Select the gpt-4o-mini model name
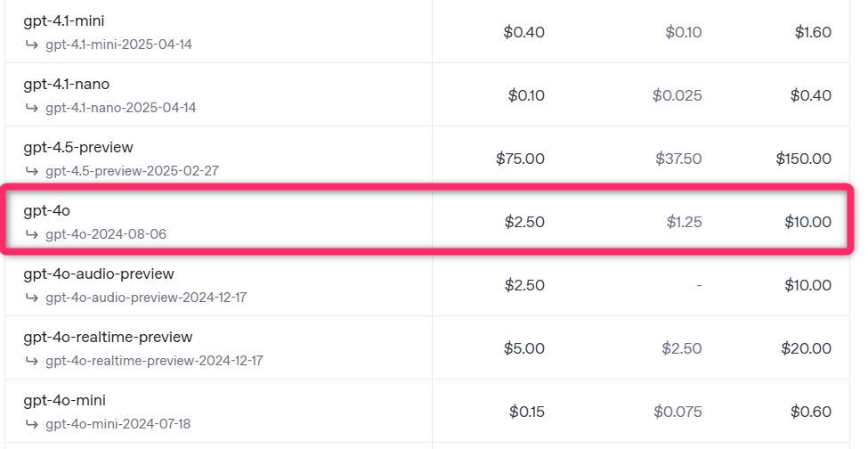The image size is (868, 449). pyautogui.click(x=64, y=400)
